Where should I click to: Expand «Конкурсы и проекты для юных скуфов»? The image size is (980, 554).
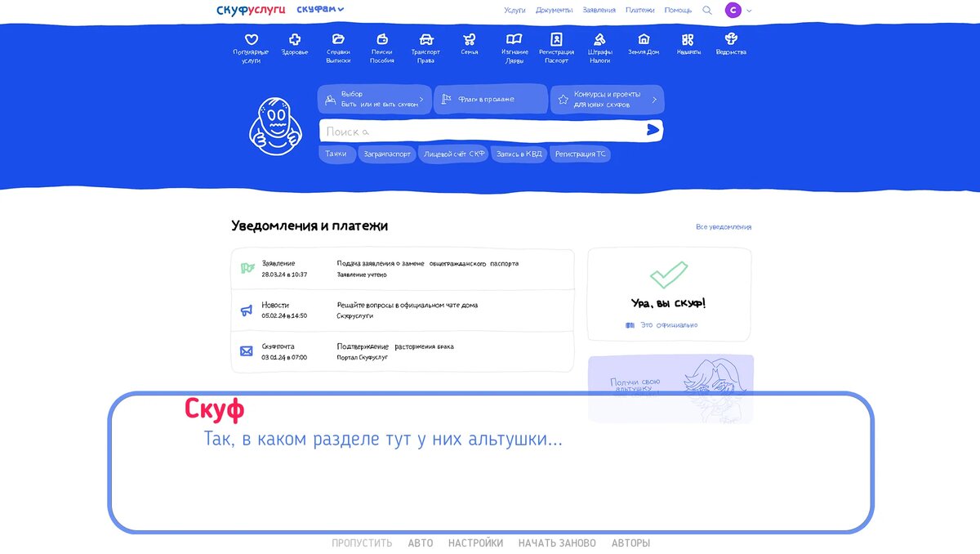608,98
